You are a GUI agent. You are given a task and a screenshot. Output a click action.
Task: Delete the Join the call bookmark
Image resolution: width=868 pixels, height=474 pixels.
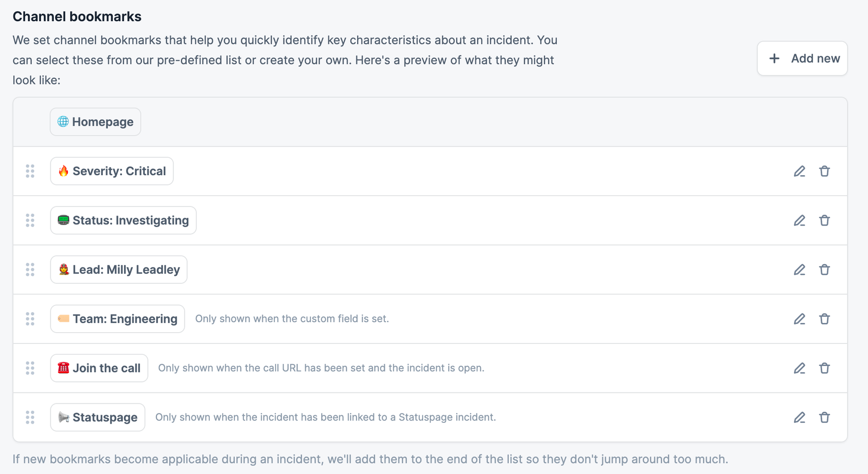[x=825, y=368]
